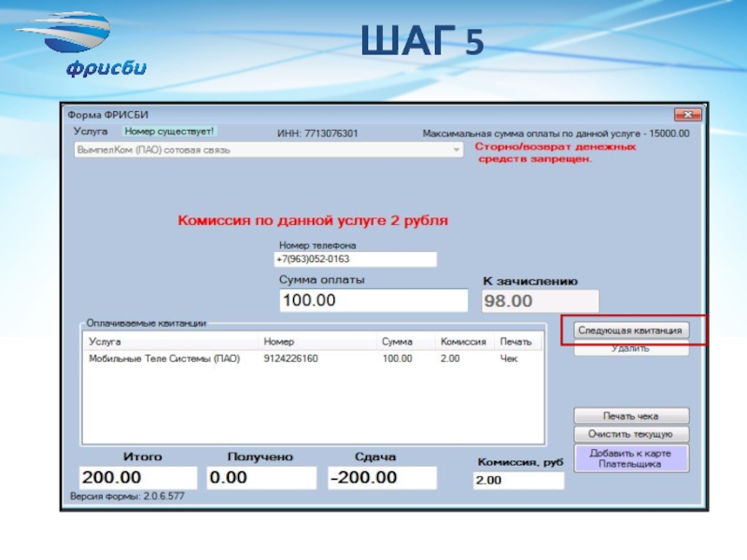Click the Сторно/возврат warning text
The image size is (747, 560).
click(x=555, y=152)
